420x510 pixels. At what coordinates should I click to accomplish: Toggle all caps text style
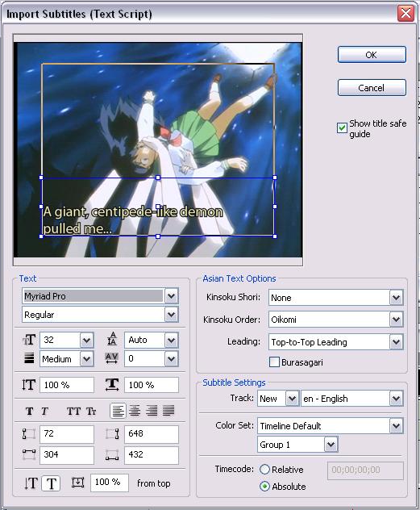[x=73, y=412]
